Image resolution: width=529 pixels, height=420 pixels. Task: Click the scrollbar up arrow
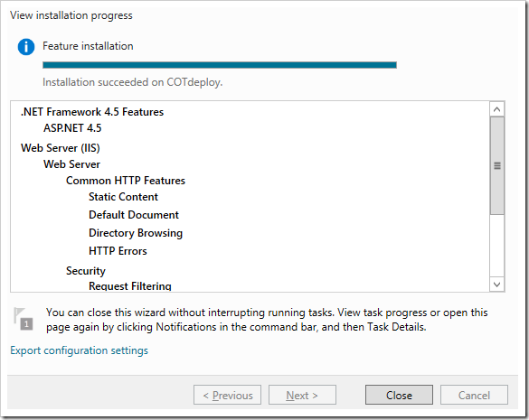pyautogui.click(x=496, y=109)
